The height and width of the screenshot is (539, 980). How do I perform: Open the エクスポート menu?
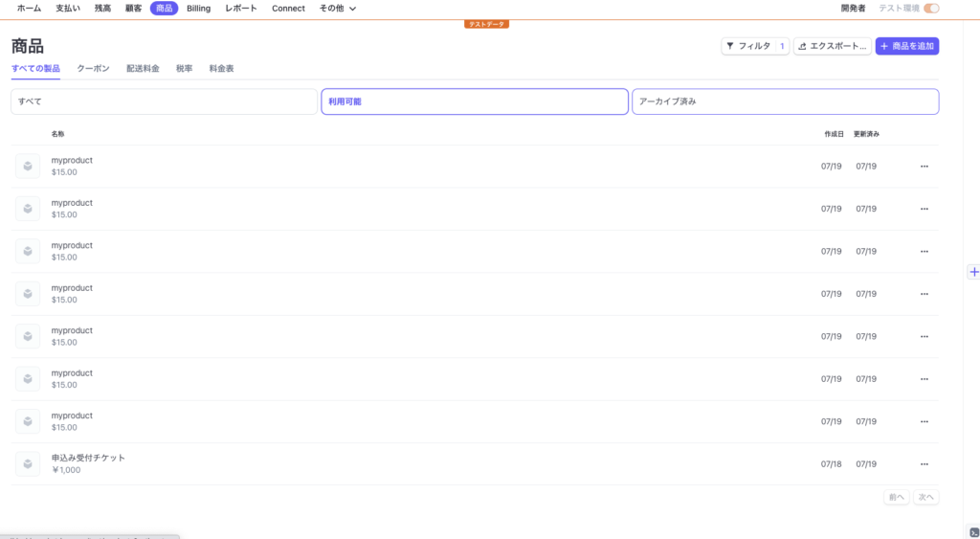833,46
